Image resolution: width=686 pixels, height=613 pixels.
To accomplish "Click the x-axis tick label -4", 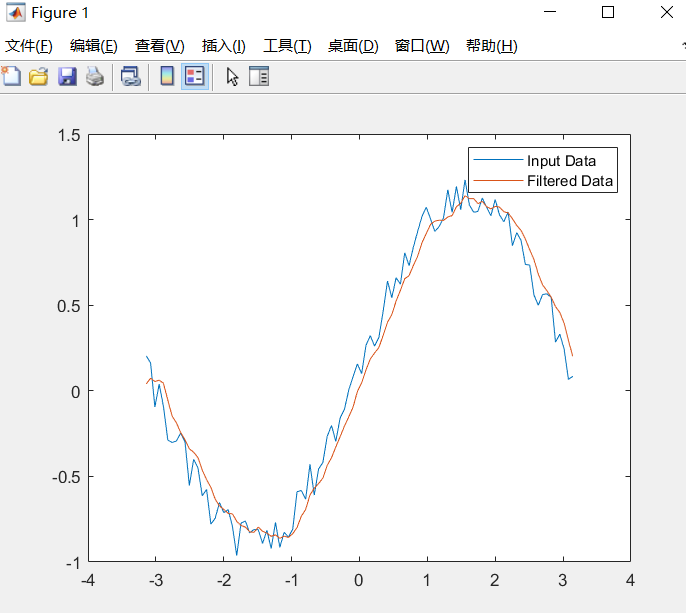I will click(x=88, y=581).
